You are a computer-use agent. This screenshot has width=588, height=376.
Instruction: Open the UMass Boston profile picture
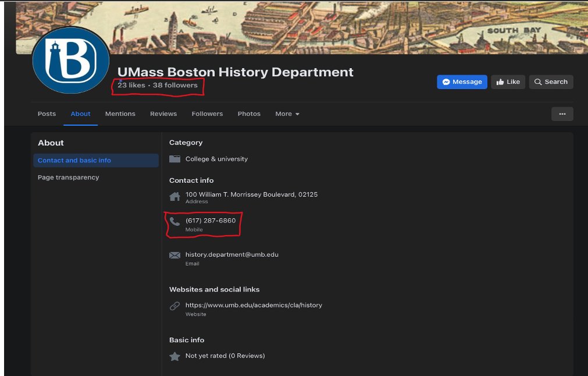[71, 60]
